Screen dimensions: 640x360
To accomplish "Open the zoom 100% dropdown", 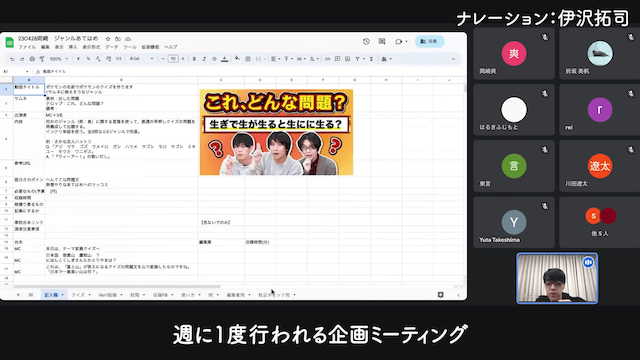I will click(x=58, y=59).
